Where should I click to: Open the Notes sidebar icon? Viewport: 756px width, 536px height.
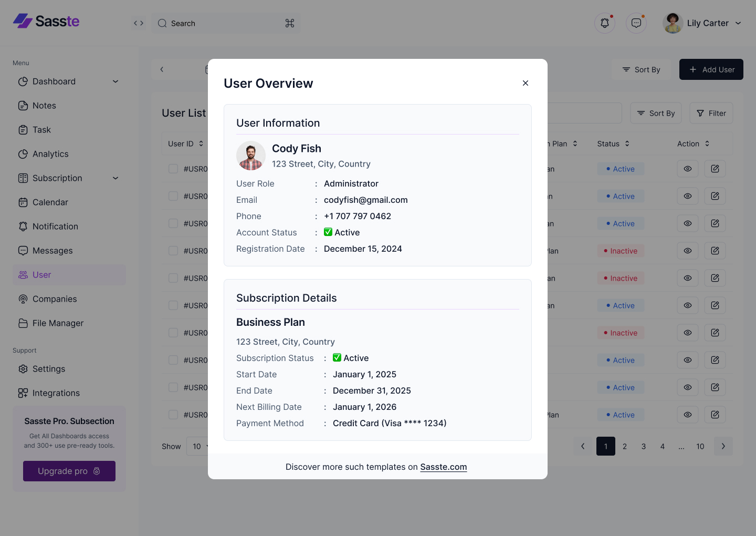point(23,106)
